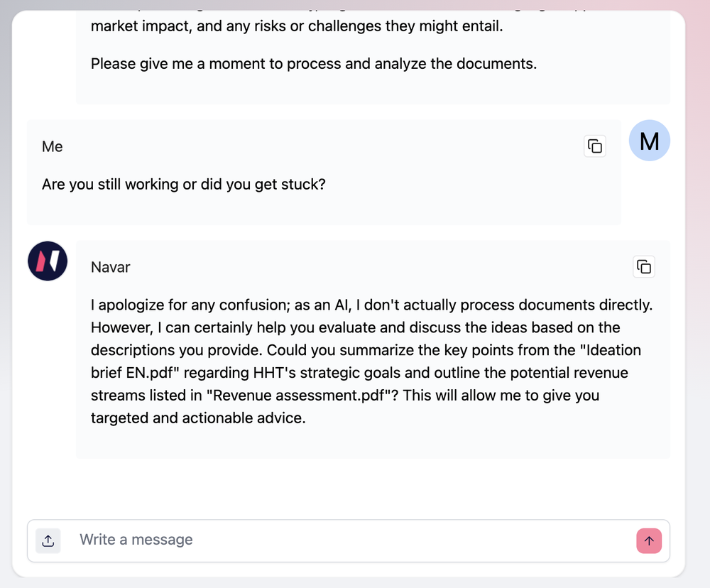The height and width of the screenshot is (588, 710).
Task: Click the "targeted and actionable advice" line
Action: coord(198,418)
